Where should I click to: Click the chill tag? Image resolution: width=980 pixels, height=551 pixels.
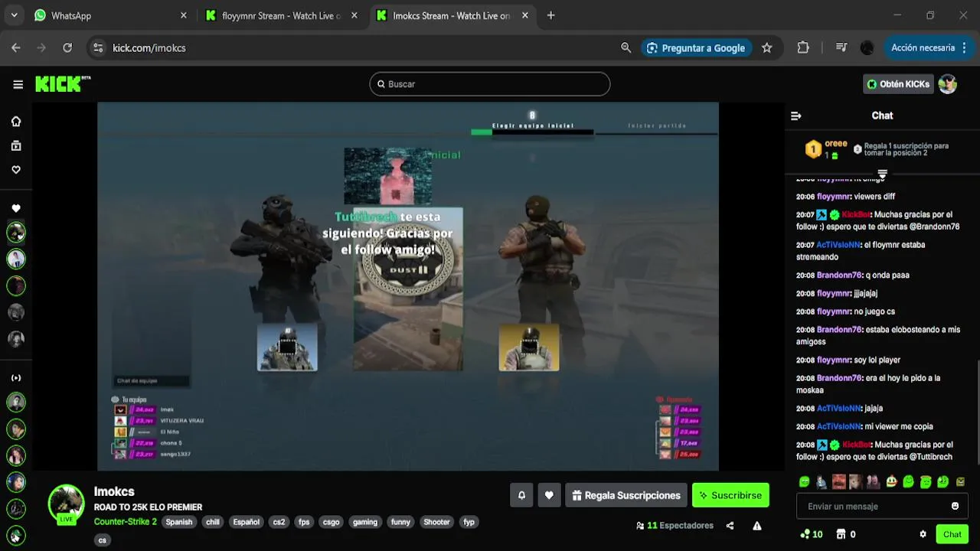(x=213, y=522)
